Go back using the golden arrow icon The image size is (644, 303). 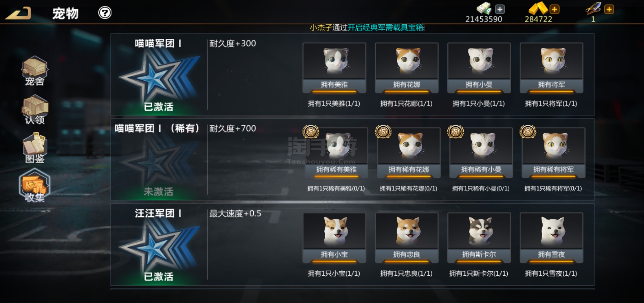coord(18,13)
